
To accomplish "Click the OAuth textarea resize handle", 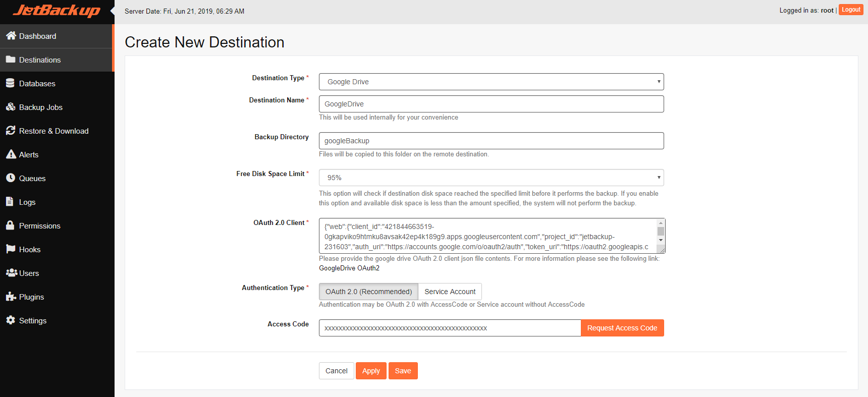I will [661, 249].
